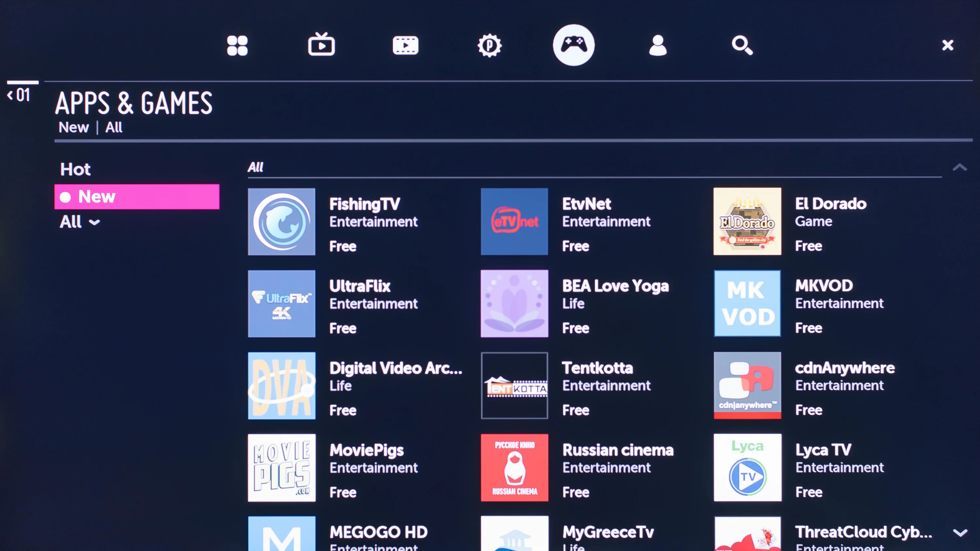Select the BEA Love Yoga title
Screen dimensions: 980x551
click(x=615, y=286)
